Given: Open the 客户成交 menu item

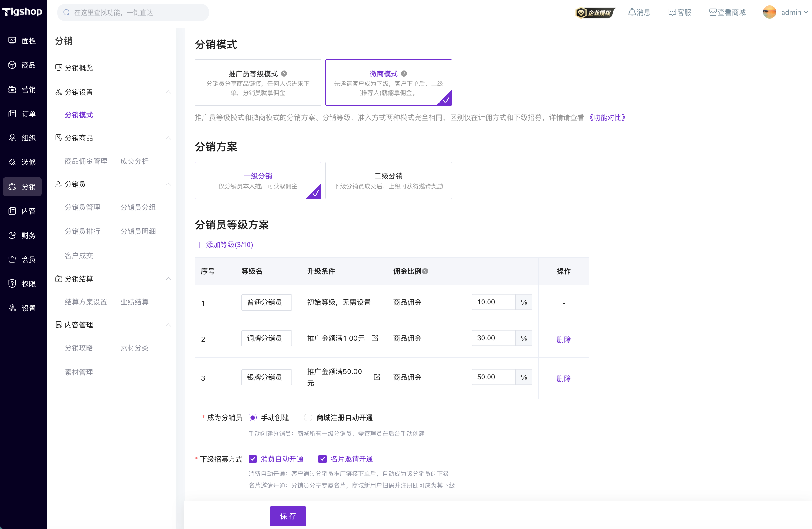Looking at the screenshot, I should click(79, 256).
